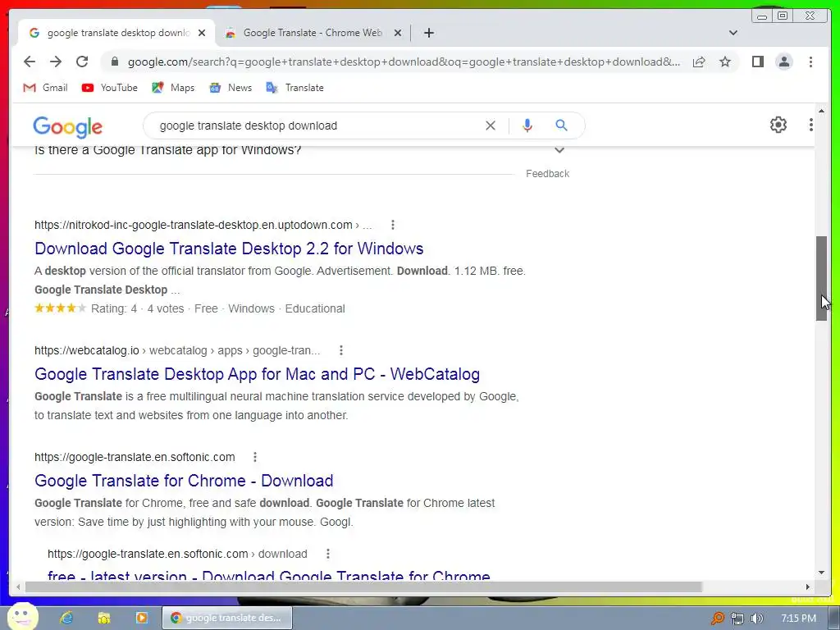Click the padlock site info icon
Image resolution: width=840 pixels, height=630 pixels.
[114, 62]
